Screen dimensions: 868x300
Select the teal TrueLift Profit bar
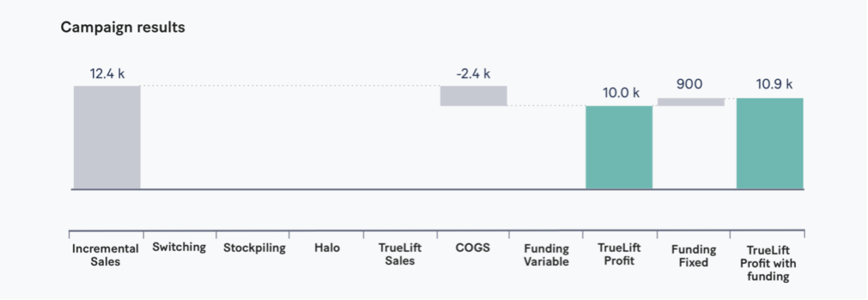(x=619, y=147)
